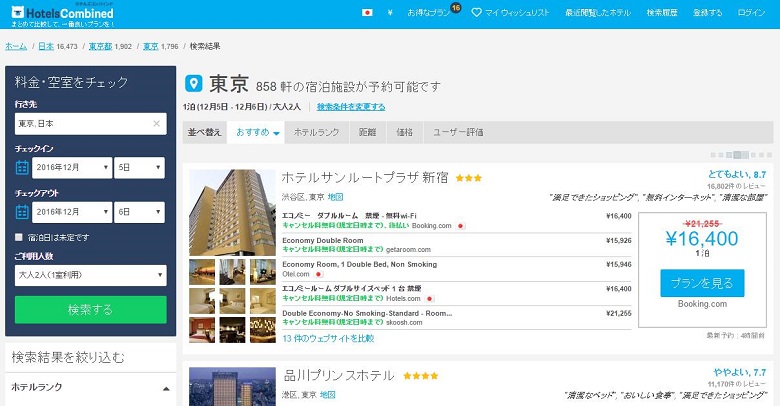Open 検索履歴 search history

click(662, 13)
